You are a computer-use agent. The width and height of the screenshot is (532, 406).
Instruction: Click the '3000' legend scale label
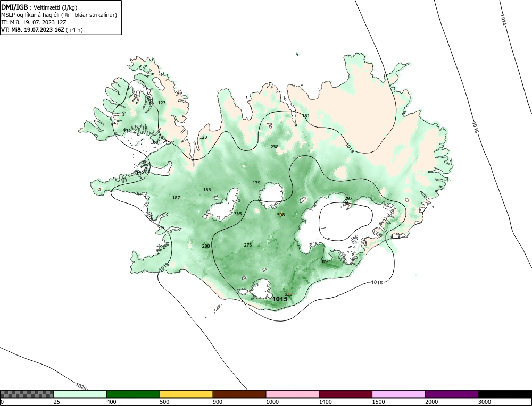(485, 402)
